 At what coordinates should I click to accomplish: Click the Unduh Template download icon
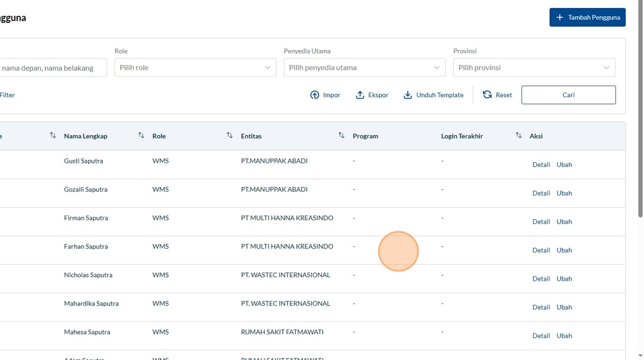pos(408,95)
